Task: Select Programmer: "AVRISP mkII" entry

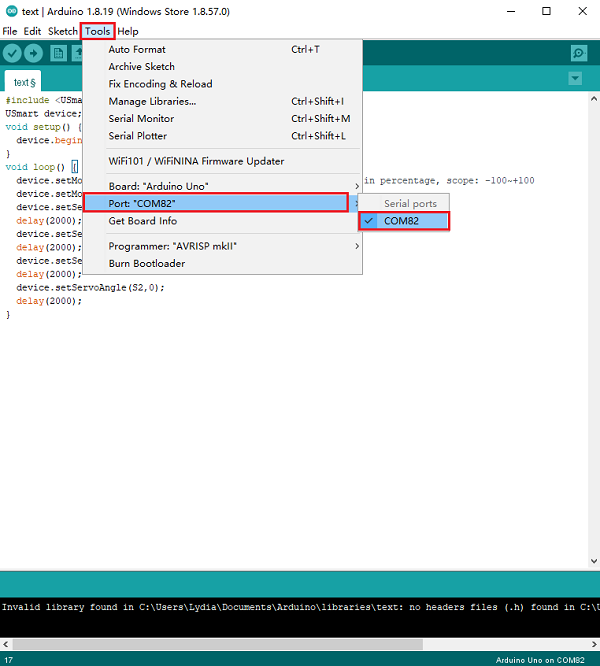Action: [223, 246]
